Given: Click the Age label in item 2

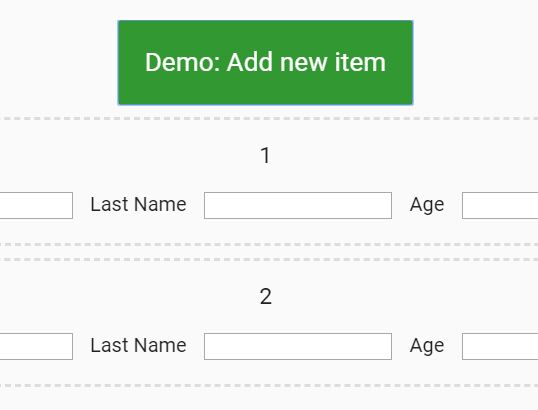Looking at the screenshot, I should [427, 346].
